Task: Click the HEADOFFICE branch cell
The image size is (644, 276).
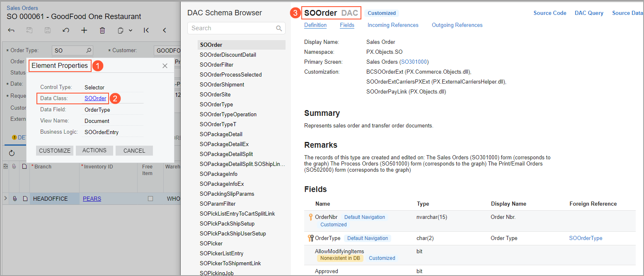Action: [x=55, y=199]
